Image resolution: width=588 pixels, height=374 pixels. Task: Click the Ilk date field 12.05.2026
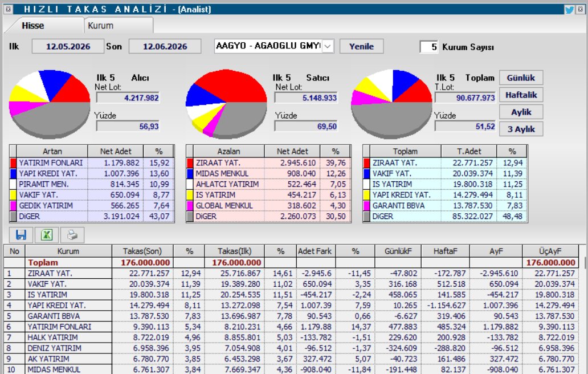(x=68, y=46)
